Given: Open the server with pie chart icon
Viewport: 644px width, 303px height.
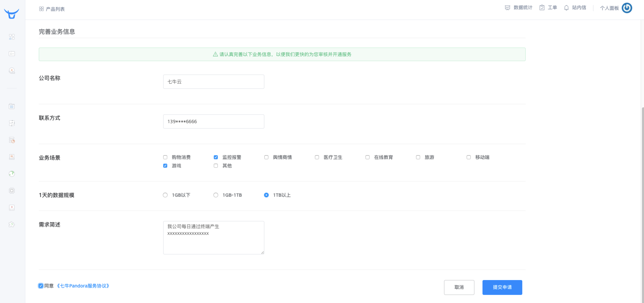Looking at the screenshot, I should point(12,140).
